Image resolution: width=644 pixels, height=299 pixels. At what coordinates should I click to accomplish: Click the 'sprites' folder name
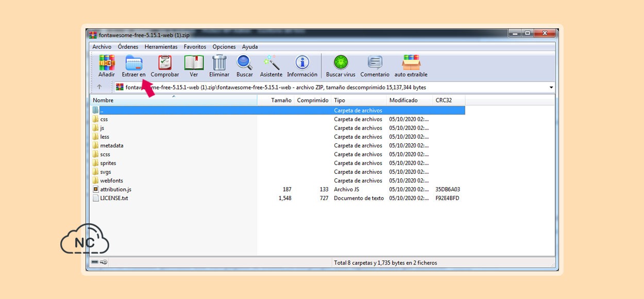point(108,163)
